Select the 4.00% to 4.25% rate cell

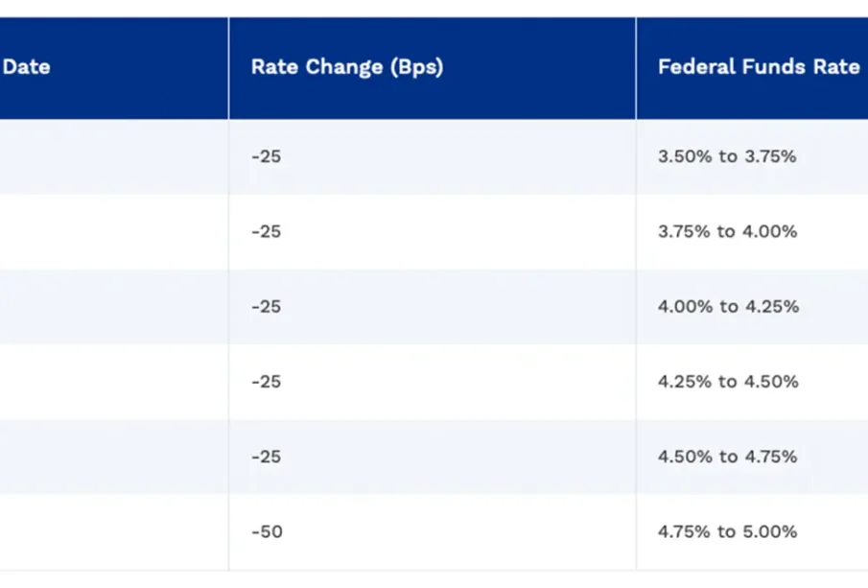pyautogui.click(x=728, y=307)
